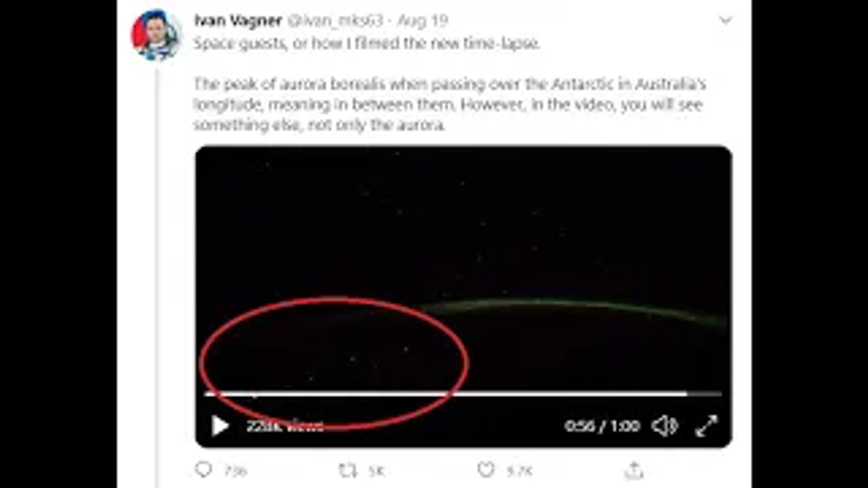Open the Aug 19 tweet timestamp
Viewport: 868px width, 488px height.
click(422, 21)
